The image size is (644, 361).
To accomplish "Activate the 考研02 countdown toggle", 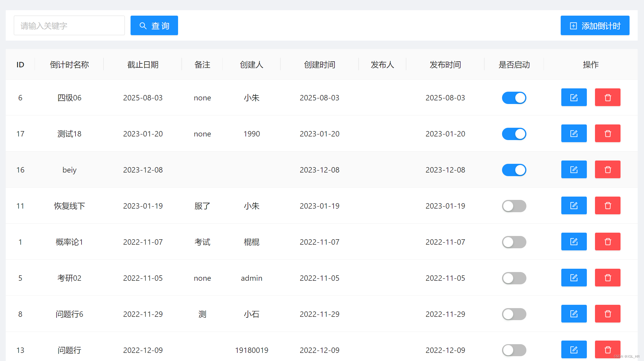I will (514, 278).
